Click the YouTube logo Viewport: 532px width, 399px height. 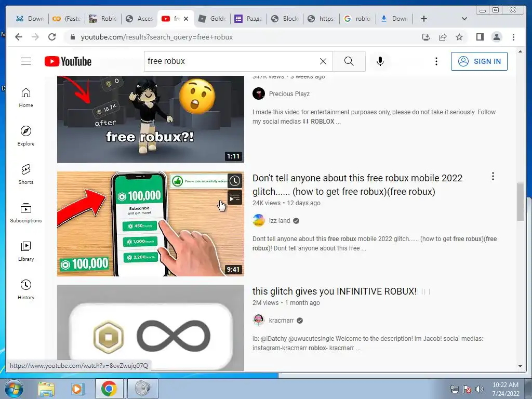pyautogui.click(x=68, y=61)
